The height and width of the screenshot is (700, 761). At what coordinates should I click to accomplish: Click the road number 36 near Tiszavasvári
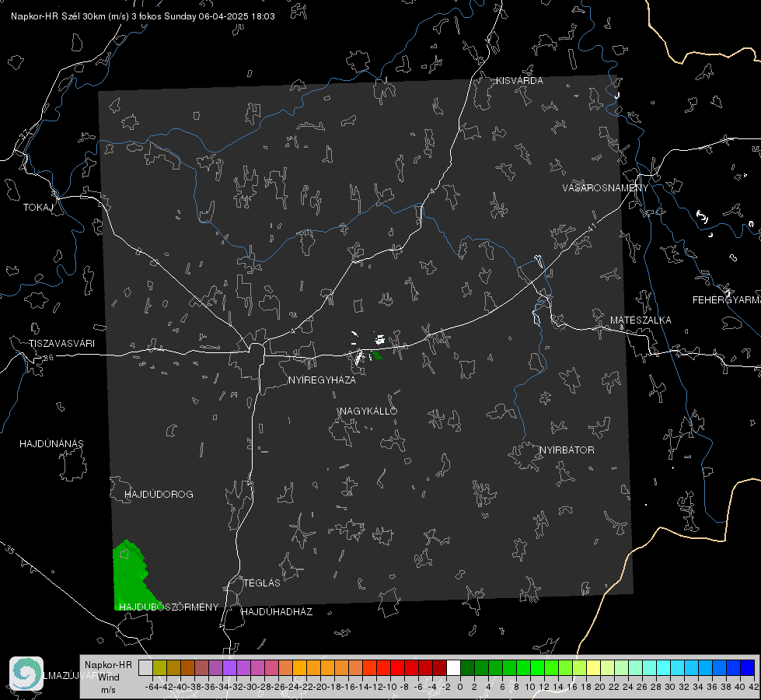[47, 358]
